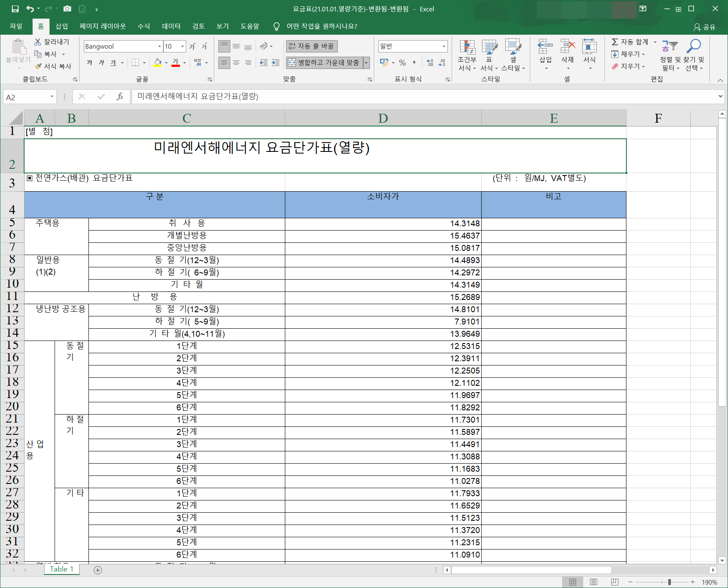Click the 공유 share button
This screenshot has width=728, height=588.
click(704, 27)
